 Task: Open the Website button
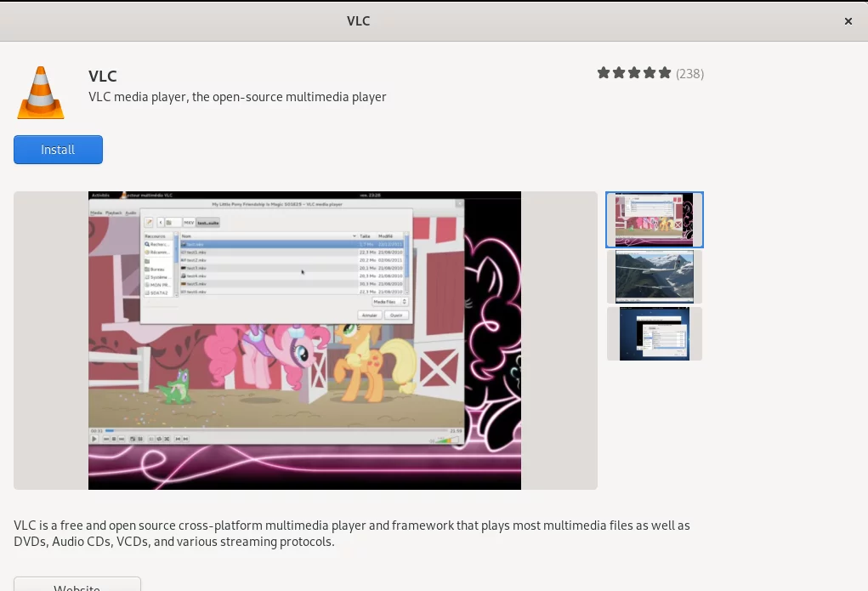(x=77, y=584)
